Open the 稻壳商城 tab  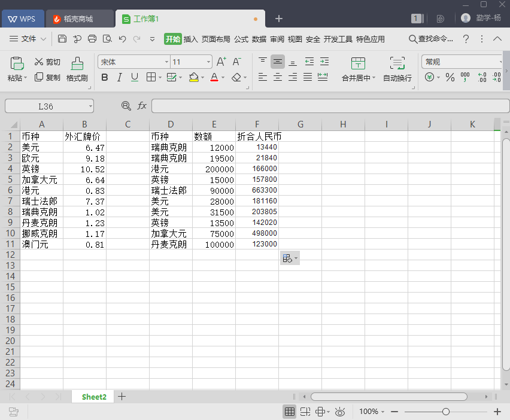coord(80,19)
